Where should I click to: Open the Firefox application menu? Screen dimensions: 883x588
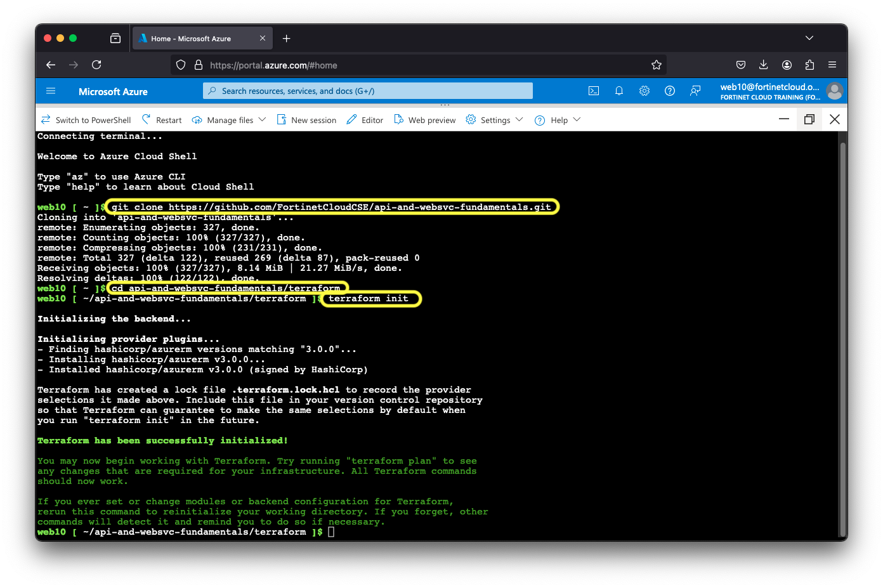pyautogui.click(x=832, y=65)
